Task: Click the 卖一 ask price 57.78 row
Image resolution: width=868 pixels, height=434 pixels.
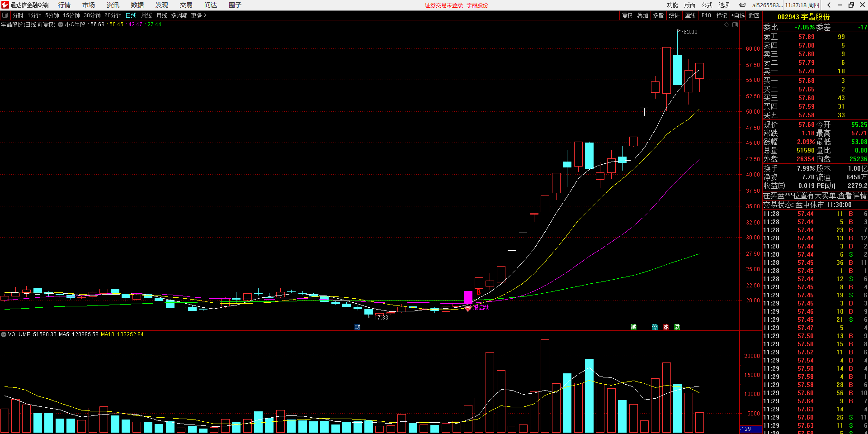Action: pyautogui.click(x=815, y=71)
